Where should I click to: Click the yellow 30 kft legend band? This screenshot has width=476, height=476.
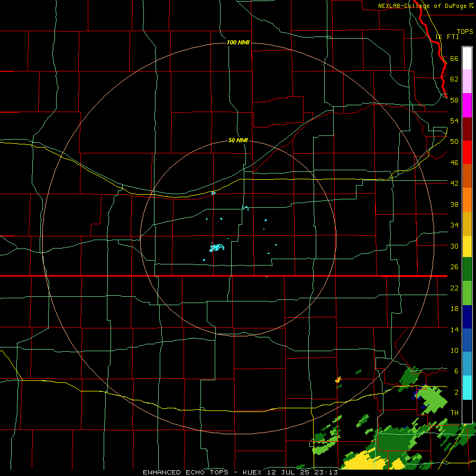[x=467, y=246]
